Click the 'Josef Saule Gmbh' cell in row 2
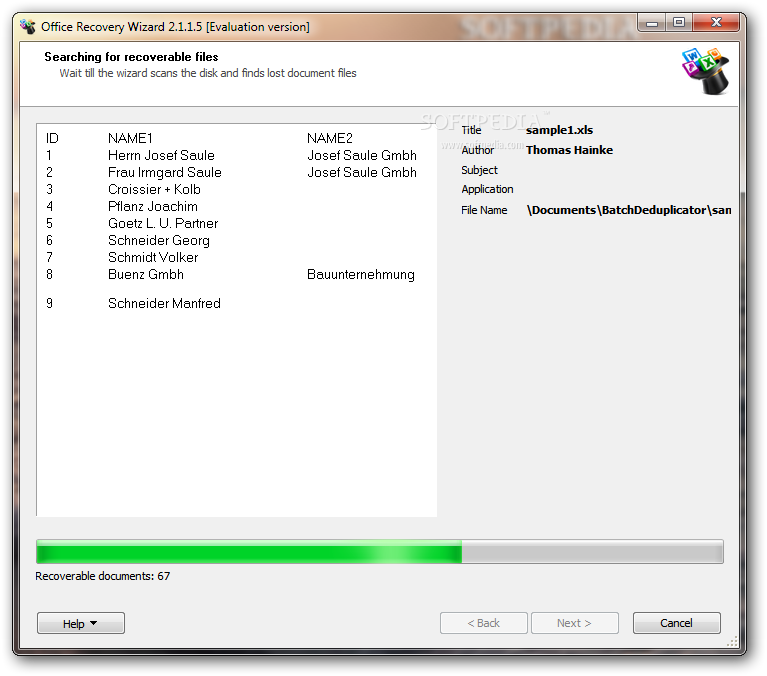Viewport: 767px width, 676px height. point(362,173)
